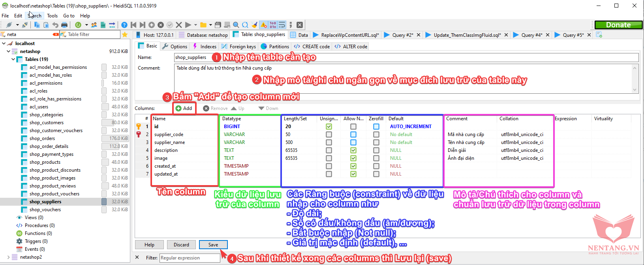
Task: Toggle Zerofill checkbox for supplier_code column
Action: (x=376, y=134)
